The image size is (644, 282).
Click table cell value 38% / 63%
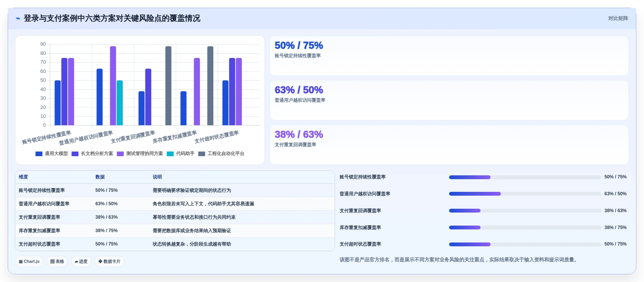point(106,217)
